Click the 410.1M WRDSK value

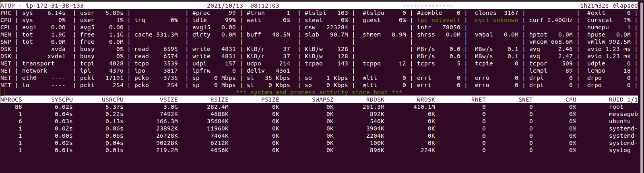(x=424, y=107)
